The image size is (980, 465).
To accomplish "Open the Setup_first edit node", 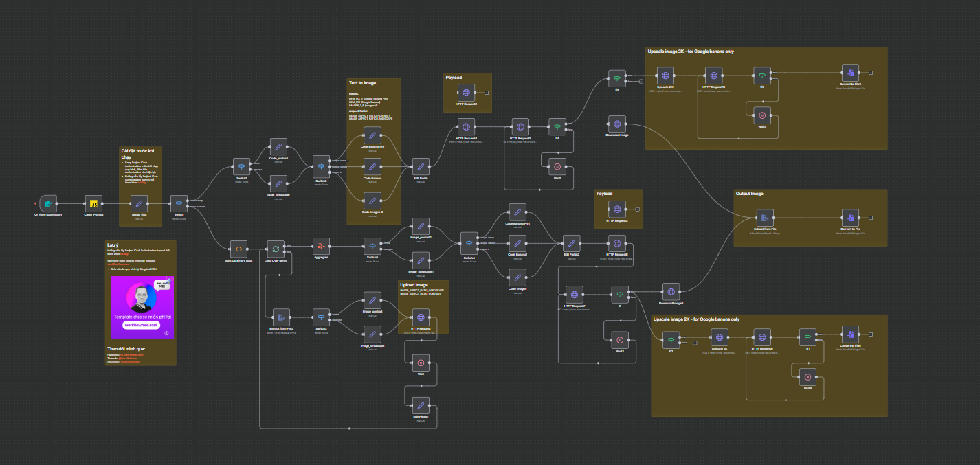I will point(139,203).
